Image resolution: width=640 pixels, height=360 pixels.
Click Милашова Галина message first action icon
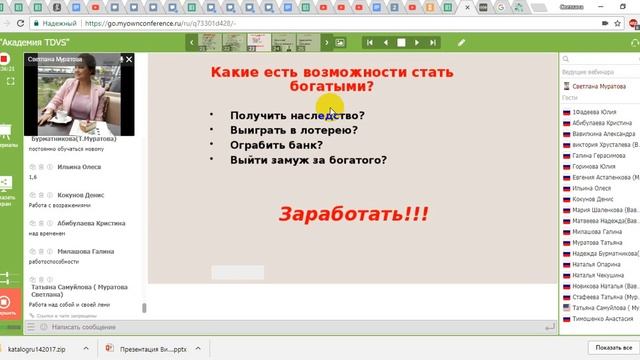(x=32, y=251)
